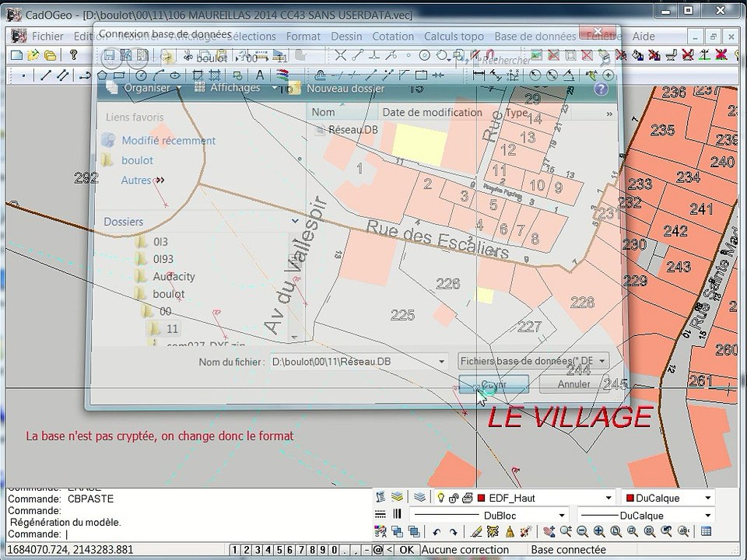Click the dashed linetype icon
This screenshot has width=747, height=560.
(x=381, y=514)
